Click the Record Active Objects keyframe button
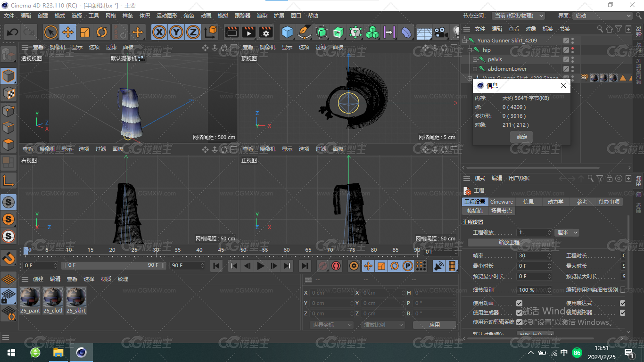 (323, 266)
